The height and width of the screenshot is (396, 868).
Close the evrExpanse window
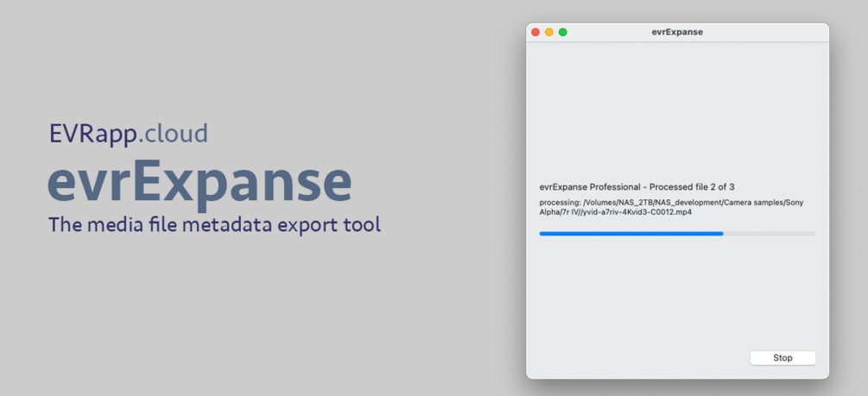coord(535,32)
